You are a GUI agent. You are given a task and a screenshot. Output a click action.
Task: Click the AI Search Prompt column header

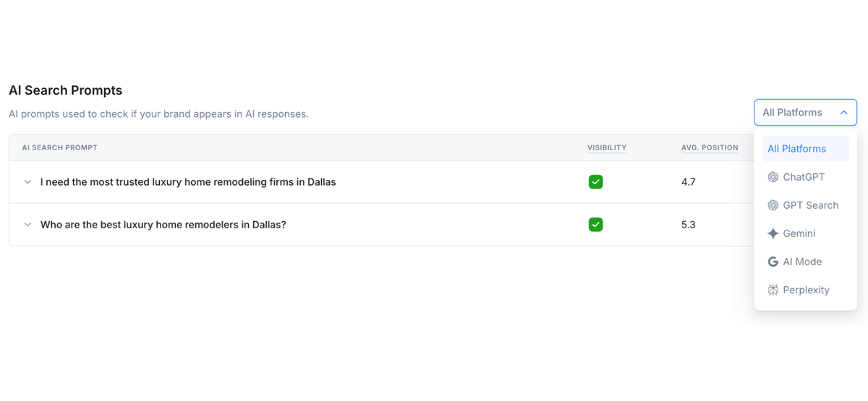point(59,147)
